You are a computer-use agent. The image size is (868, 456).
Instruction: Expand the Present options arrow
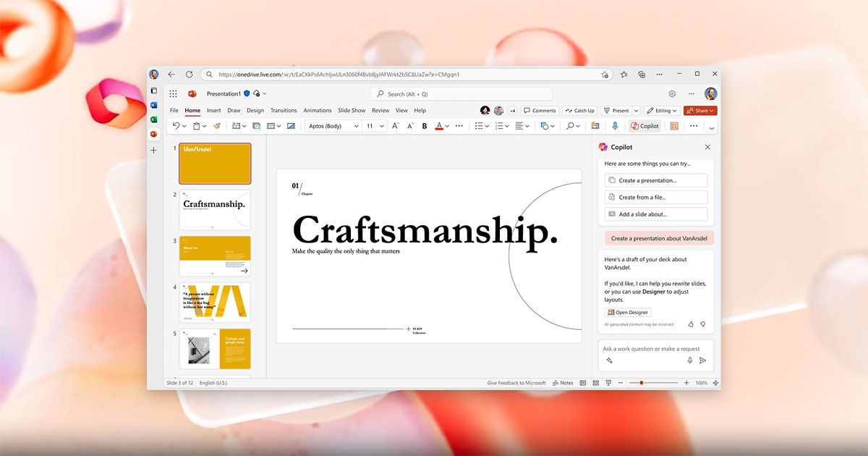coord(637,111)
